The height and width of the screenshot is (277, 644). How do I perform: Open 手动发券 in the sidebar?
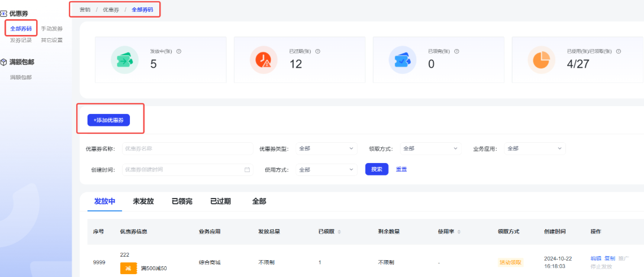click(x=52, y=28)
